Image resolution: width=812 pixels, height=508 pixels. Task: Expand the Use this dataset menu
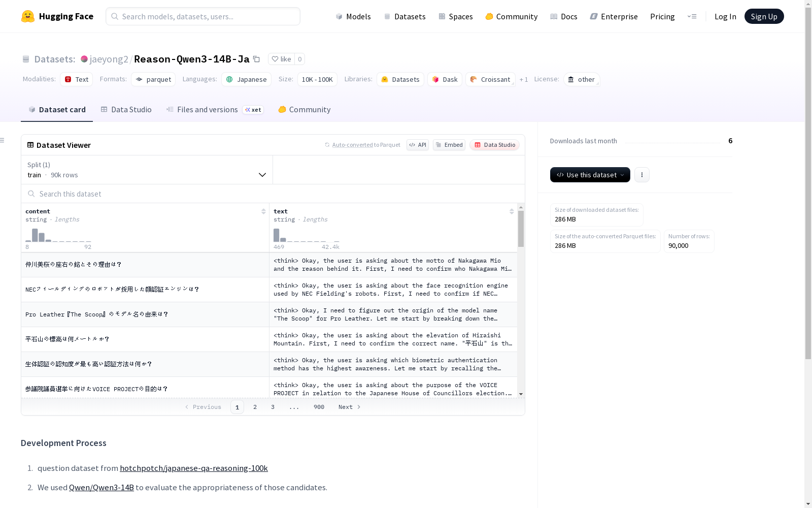point(590,175)
